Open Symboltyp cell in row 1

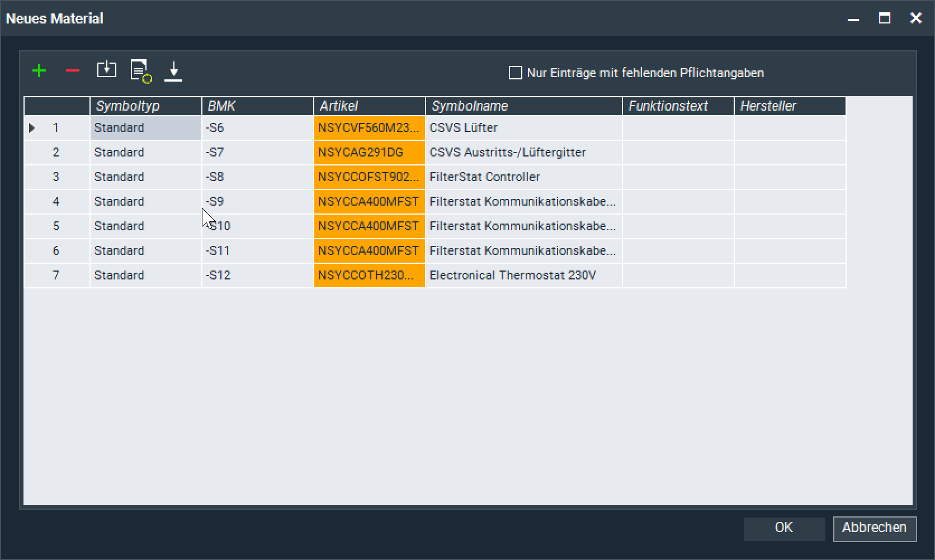click(x=145, y=128)
